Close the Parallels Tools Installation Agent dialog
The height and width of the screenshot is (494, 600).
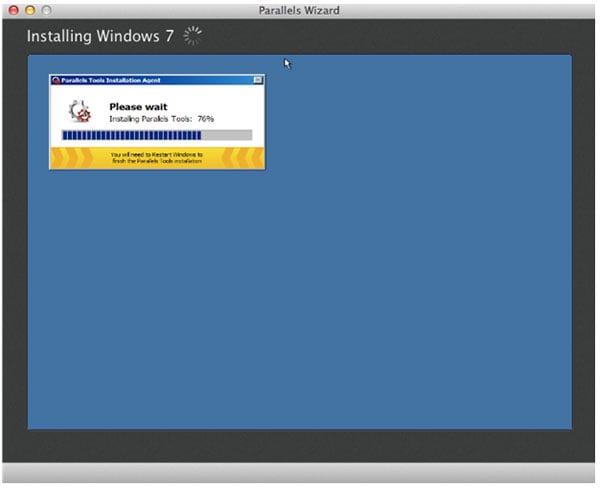pos(258,80)
